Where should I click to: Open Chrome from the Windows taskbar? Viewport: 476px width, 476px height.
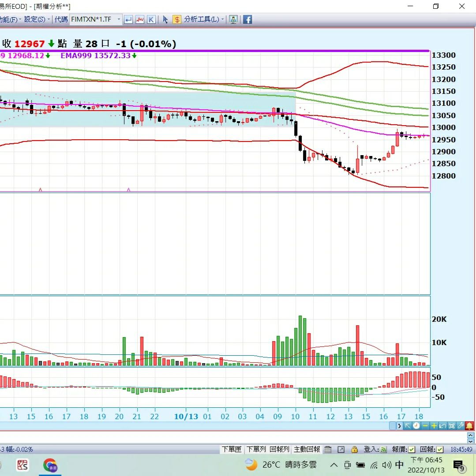point(50,465)
